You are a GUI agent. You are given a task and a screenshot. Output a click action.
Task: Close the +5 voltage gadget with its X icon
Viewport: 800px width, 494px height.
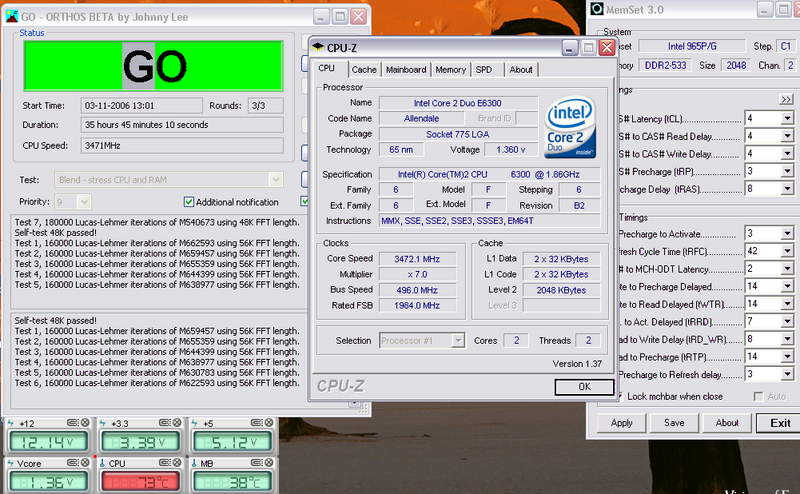pyautogui.click(x=269, y=423)
